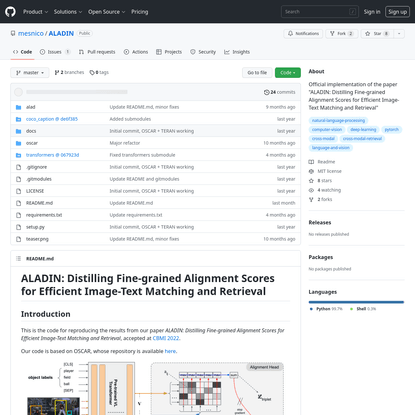This screenshot has height=415, width=415.
Task: Click the folder icon beside alad
Action: (18, 107)
